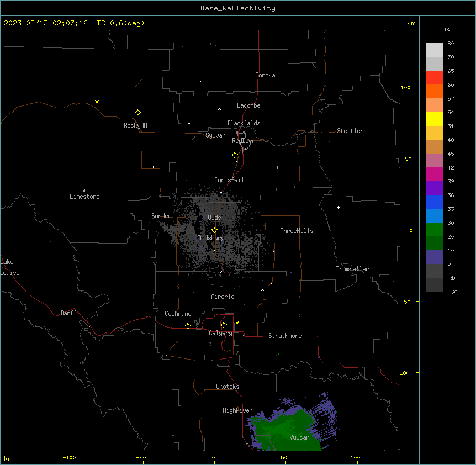
Task: Click the Ponoka city label
Action: click(x=265, y=75)
